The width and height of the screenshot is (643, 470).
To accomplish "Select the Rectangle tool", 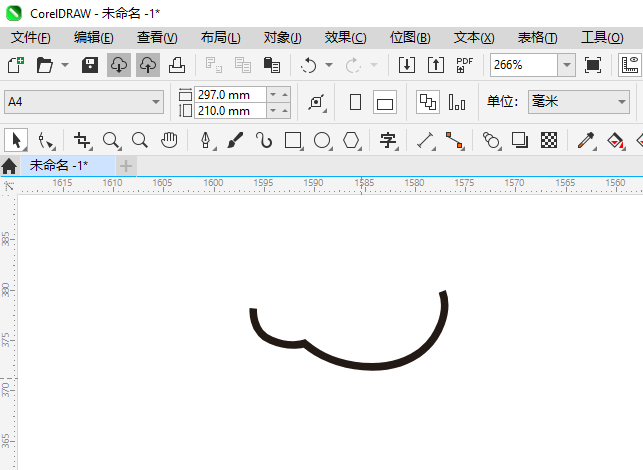I will pyautogui.click(x=294, y=140).
